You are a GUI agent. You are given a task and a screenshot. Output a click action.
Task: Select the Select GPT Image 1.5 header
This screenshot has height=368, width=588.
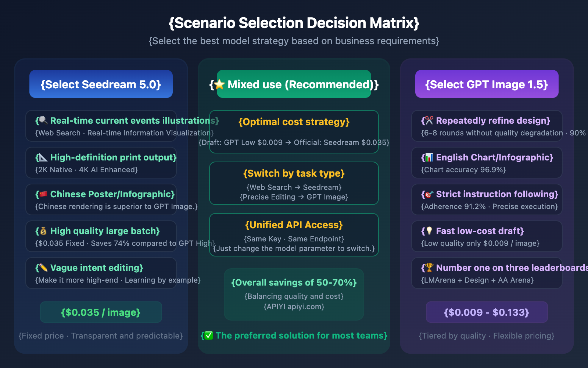[x=487, y=84]
